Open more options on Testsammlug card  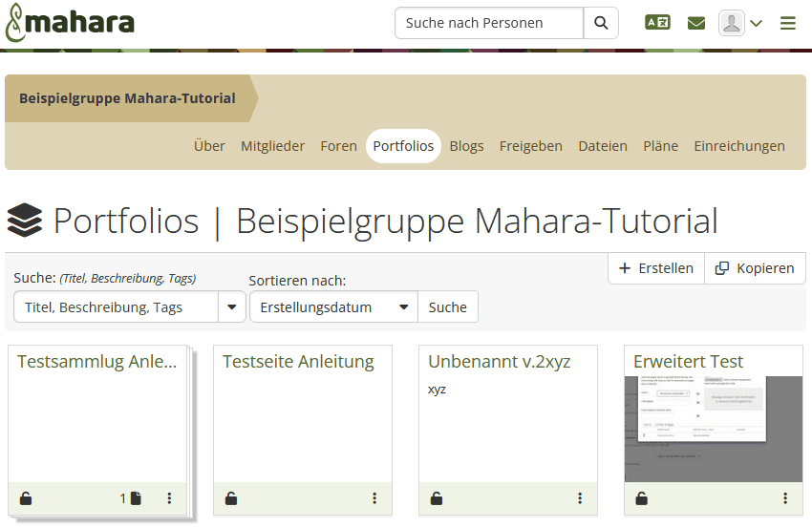pos(169,498)
